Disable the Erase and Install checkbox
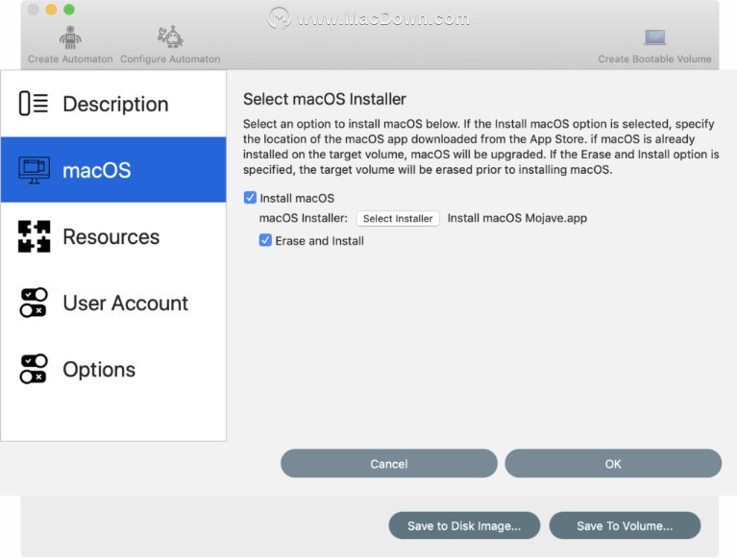 coord(265,240)
